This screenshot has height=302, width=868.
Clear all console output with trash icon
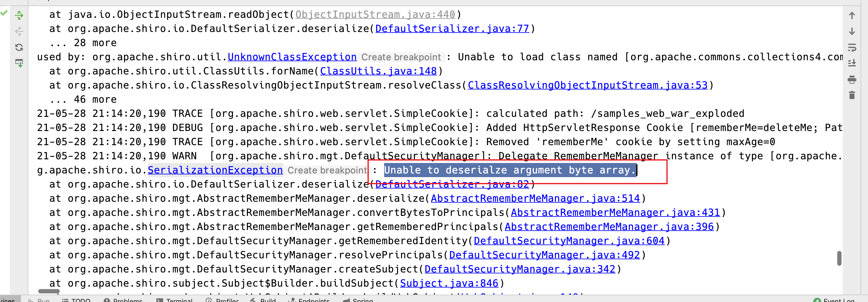pos(852,95)
